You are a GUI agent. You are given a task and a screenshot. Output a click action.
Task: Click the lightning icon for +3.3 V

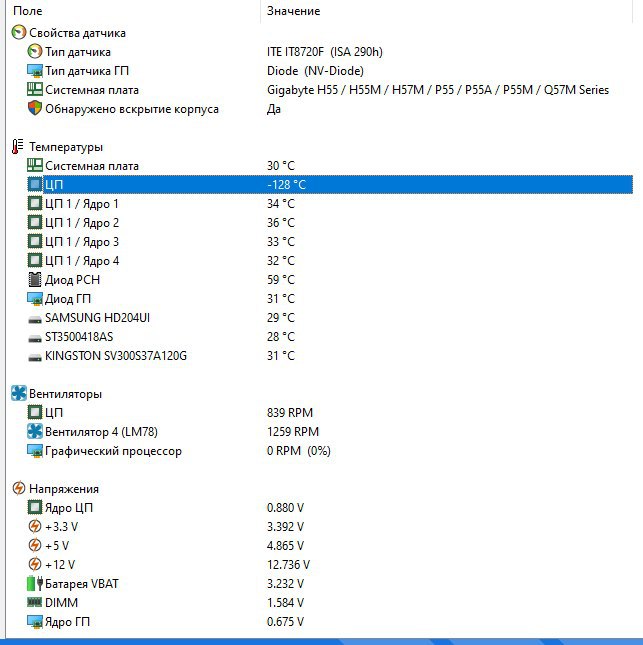coord(35,527)
